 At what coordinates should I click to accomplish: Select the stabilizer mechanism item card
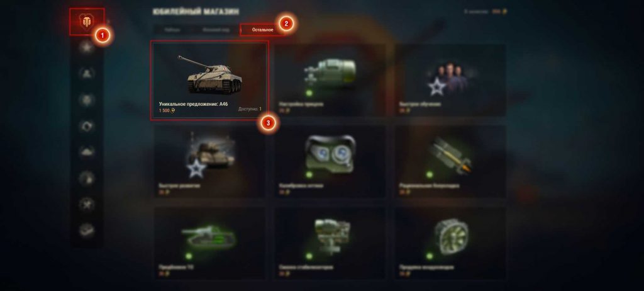[330, 243]
